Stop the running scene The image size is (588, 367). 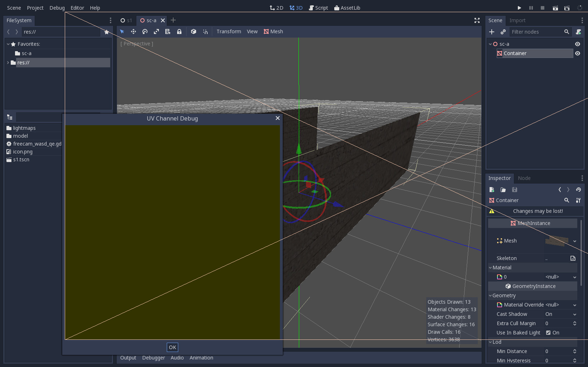point(543,8)
